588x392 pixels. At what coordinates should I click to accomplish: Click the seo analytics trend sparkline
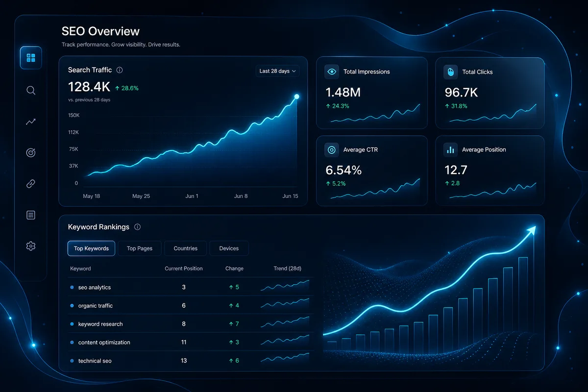coord(285,286)
